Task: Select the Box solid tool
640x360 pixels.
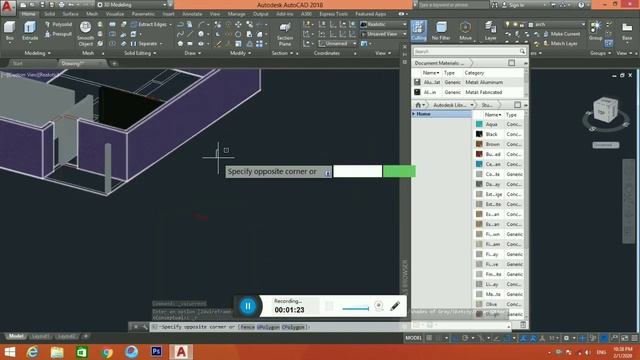Action: pyautogui.click(x=9, y=31)
